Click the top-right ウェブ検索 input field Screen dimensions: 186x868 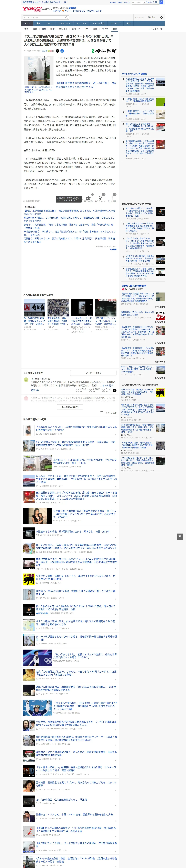coord(145,2)
